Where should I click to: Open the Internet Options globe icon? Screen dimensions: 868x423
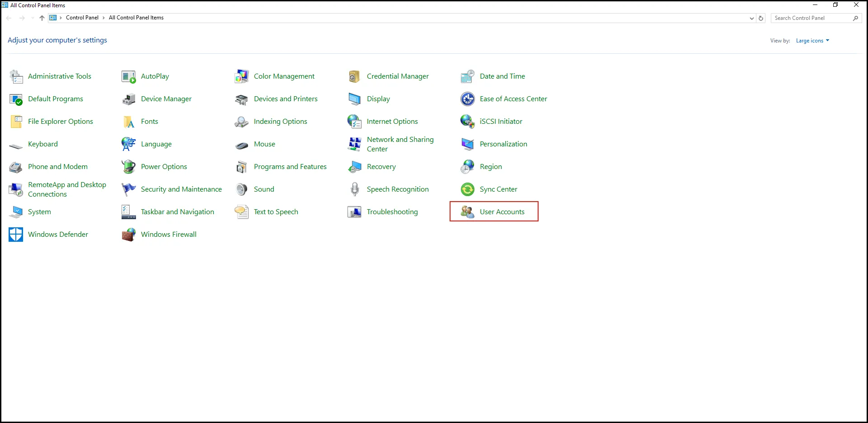click(355, 122)
